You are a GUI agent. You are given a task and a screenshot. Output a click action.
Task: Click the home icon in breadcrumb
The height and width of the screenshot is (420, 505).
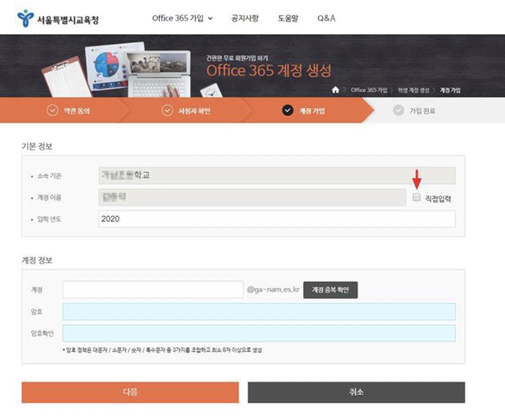tap(335, 90)
